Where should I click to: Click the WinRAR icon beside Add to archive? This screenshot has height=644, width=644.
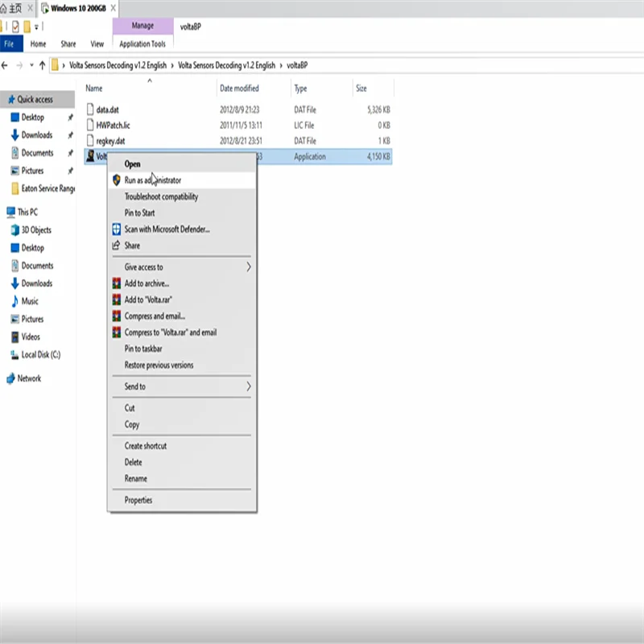tap(117, 283)
